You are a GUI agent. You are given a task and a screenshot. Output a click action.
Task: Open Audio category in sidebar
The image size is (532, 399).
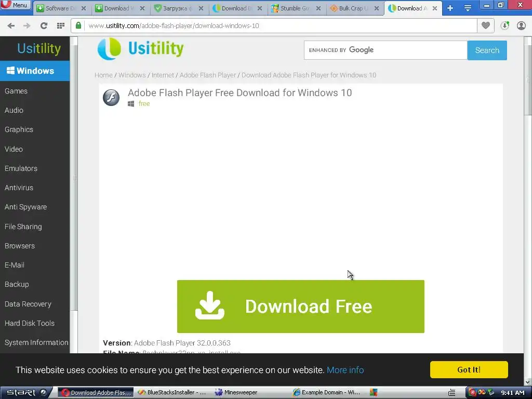[x=14, y=110]
